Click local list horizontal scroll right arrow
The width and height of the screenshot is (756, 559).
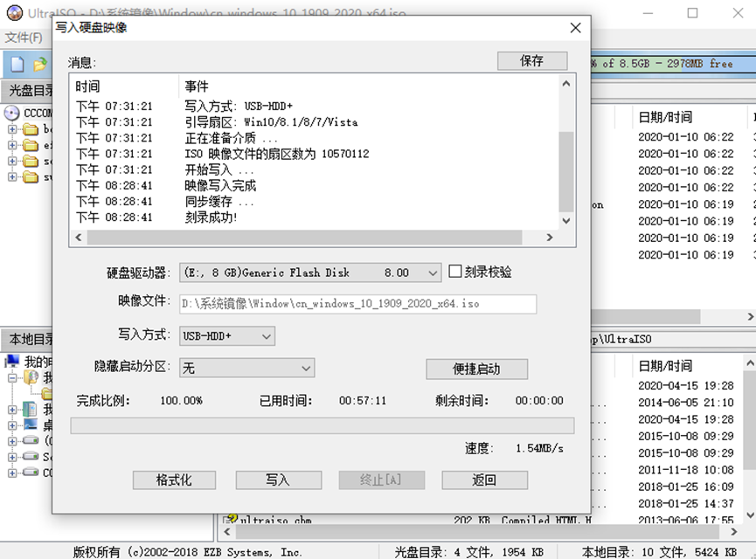coord(734,532)
